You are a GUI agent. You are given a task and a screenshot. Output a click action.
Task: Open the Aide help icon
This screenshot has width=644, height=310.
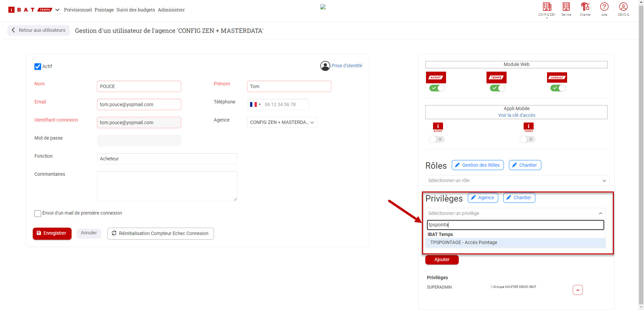[604, 7]
